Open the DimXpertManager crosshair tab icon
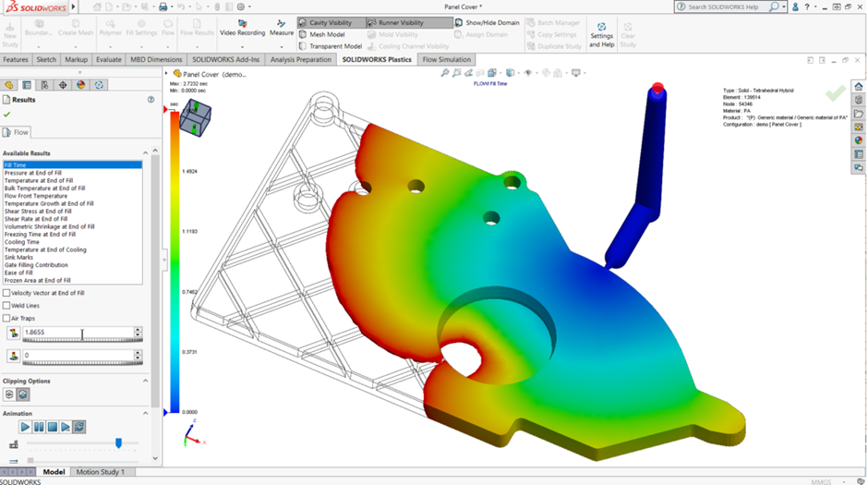Screen dimensions: 868x485 [63, 85]
